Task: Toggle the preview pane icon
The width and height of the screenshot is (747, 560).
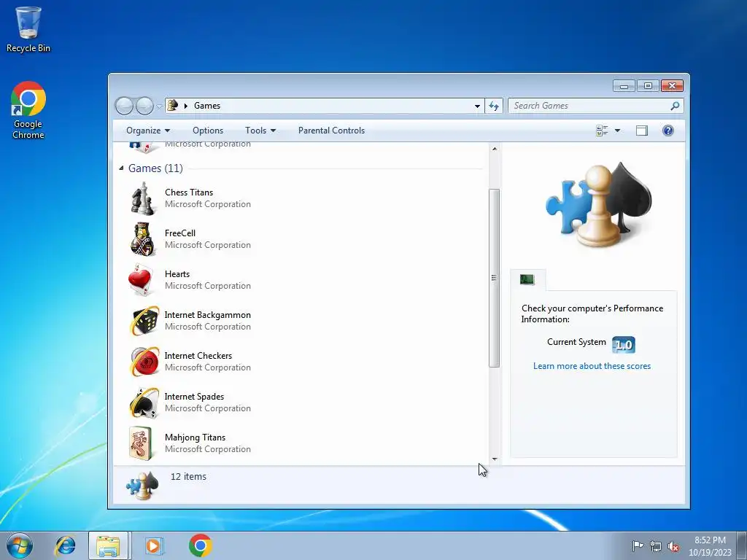Action: [x=642, y=131]
